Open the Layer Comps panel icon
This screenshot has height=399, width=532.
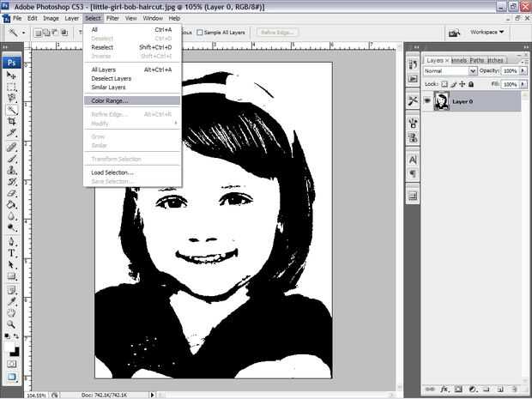click(x=413, y=196)
